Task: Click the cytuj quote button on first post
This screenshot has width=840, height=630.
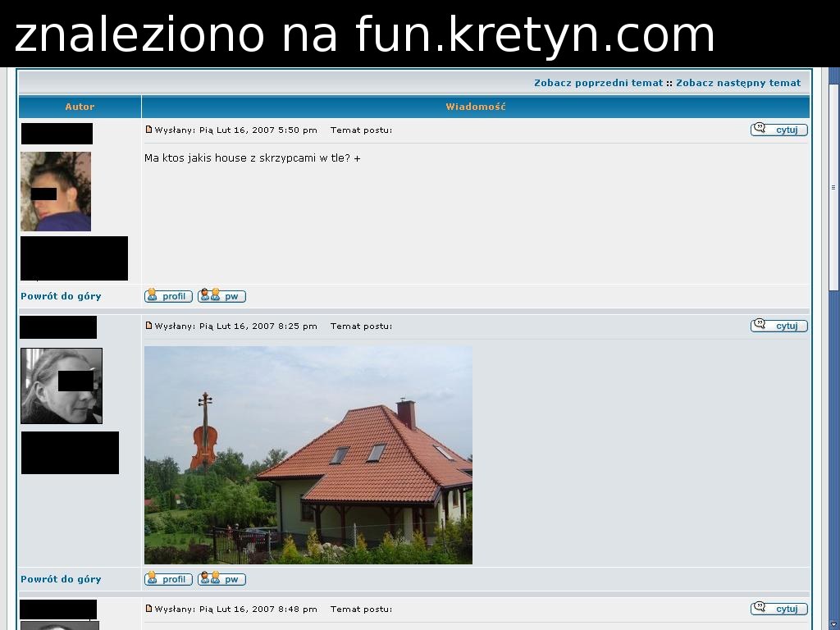Action: [x=778, y=130]
